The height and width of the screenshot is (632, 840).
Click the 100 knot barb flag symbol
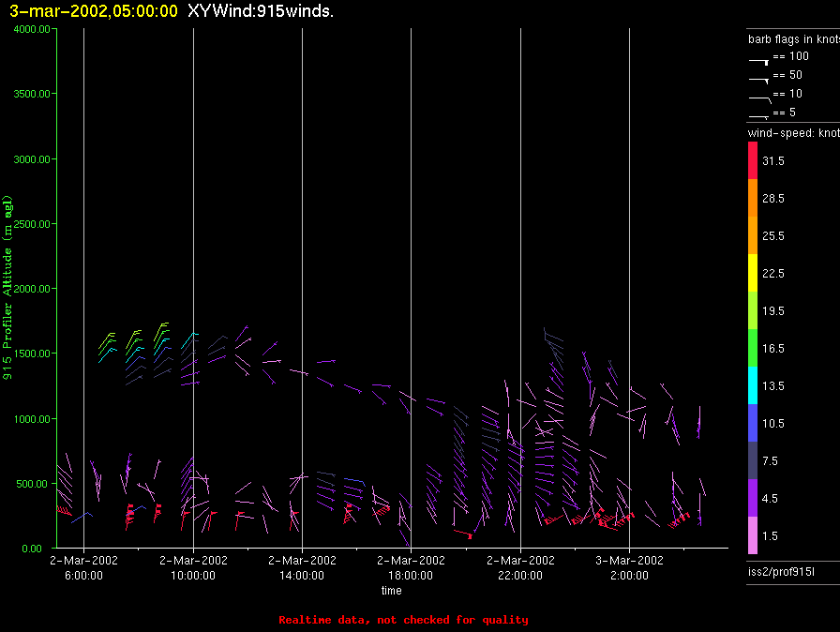point(758,62)
